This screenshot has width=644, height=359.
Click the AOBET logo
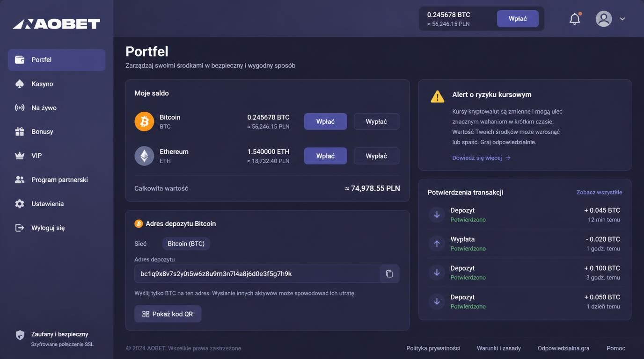point(56,24)
